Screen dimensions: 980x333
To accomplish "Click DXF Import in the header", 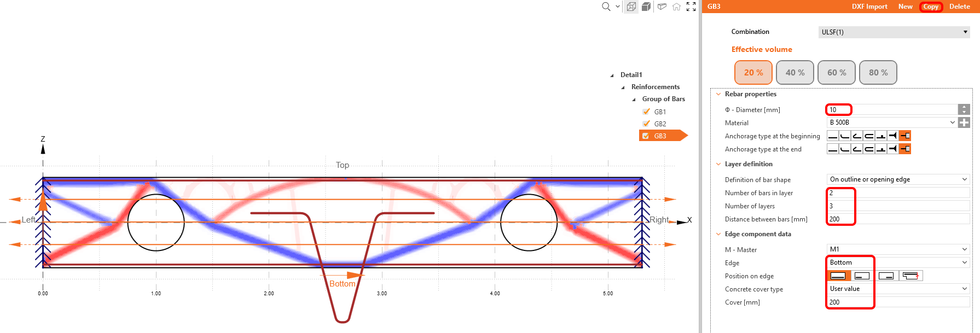I will pos(869,7).
